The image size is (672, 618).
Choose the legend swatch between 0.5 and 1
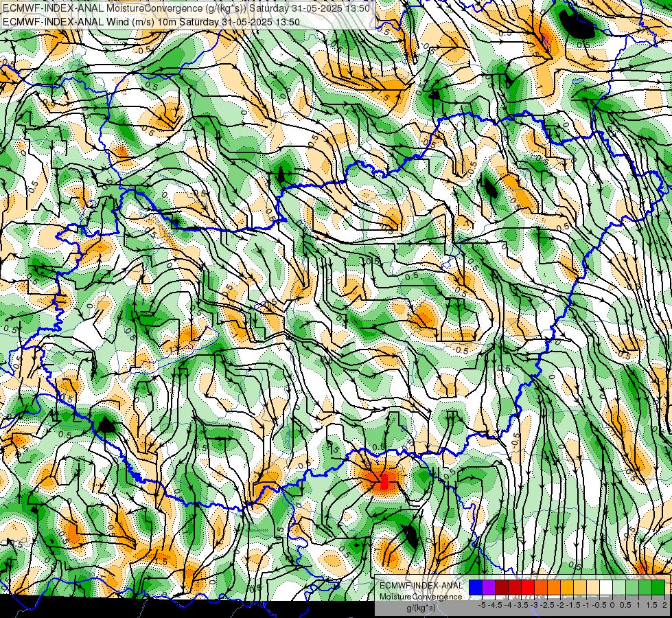[632, 588]
